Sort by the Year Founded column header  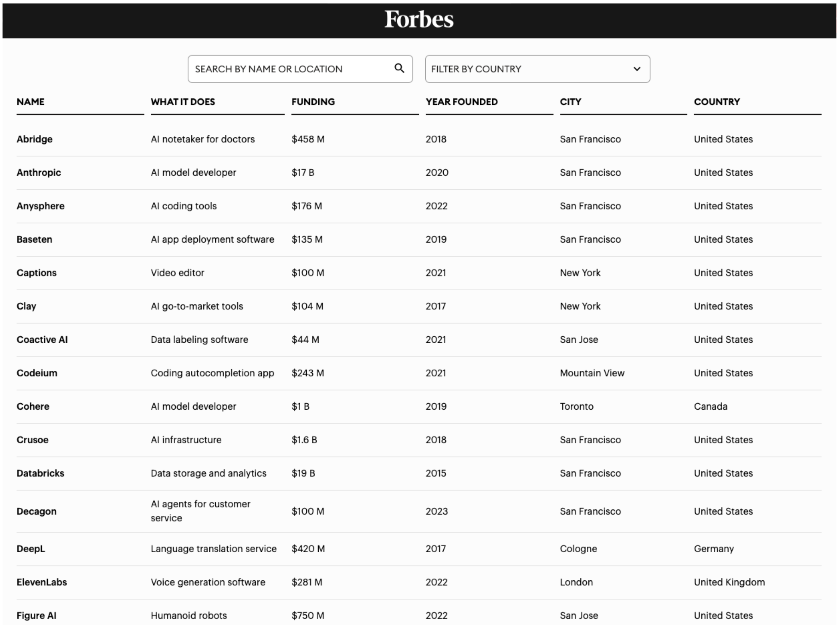[461, 102]
